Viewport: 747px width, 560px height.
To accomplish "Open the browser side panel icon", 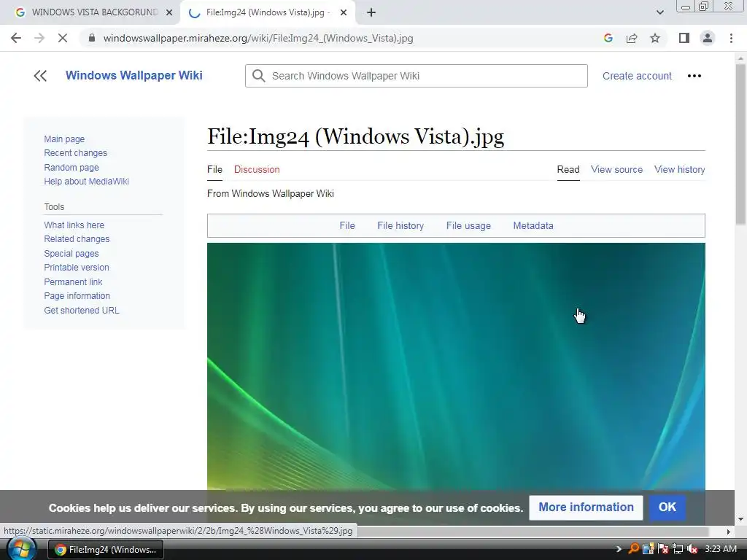I will point(684,38).
